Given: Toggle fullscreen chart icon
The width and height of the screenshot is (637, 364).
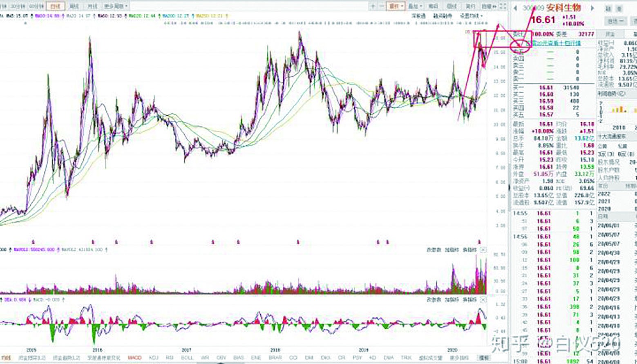Looking at the screenshot, I should pyautogui.click(x=503, y=6).
